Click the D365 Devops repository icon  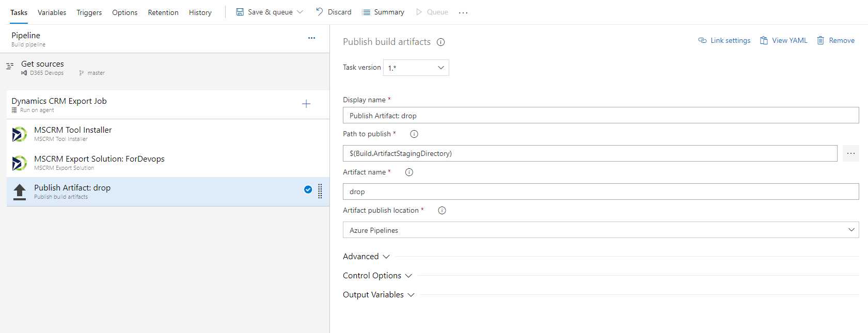pos(24,73)
